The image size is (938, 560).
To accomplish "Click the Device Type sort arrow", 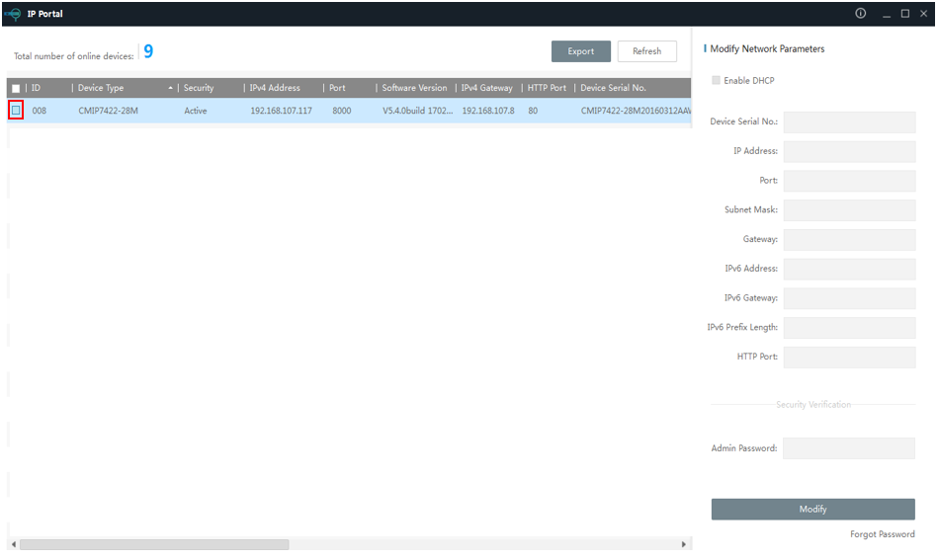I will (169, 88).
